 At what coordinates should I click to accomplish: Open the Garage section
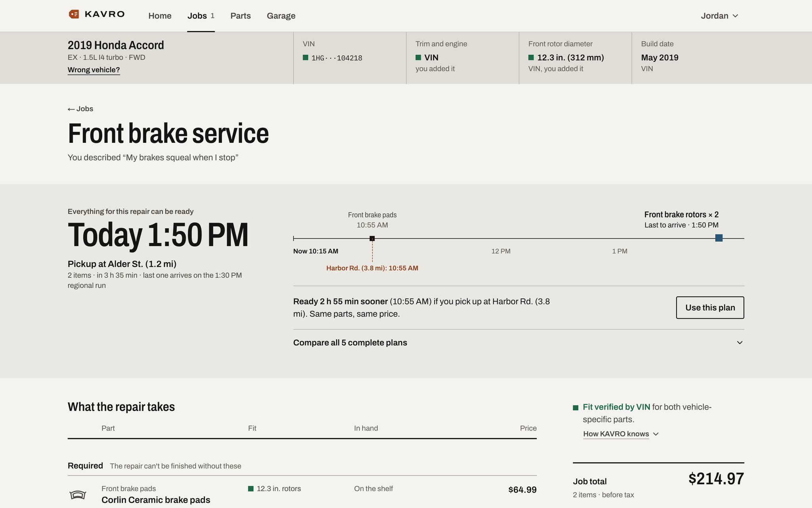click(x=281, y=16)
